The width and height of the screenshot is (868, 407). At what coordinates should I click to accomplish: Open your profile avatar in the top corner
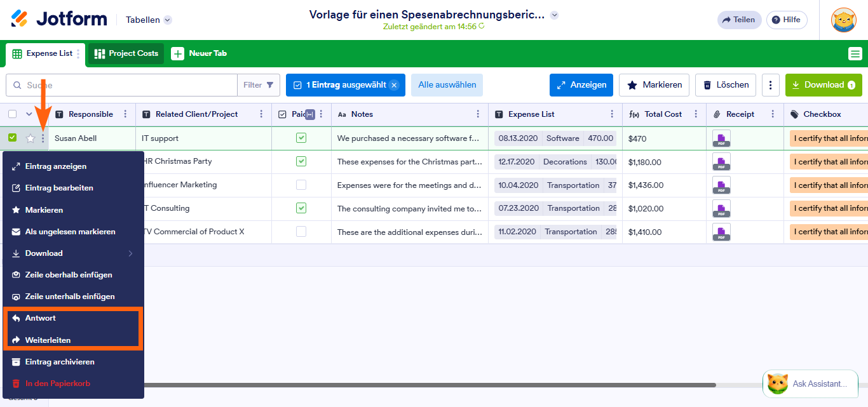843,20
